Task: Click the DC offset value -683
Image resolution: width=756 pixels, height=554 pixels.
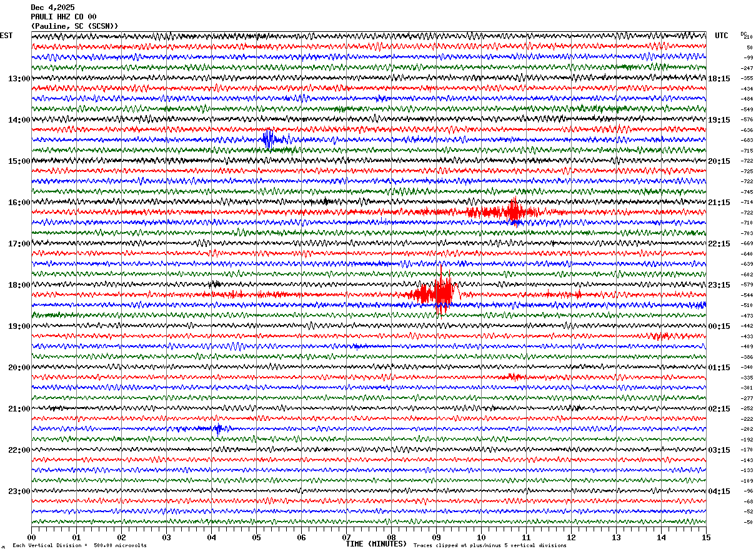Action: tap(747, 141)
